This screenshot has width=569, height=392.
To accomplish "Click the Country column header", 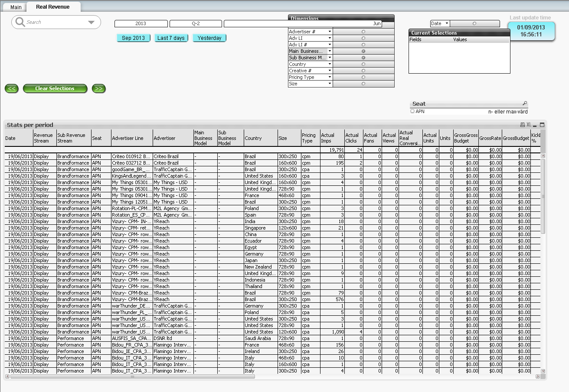I will click(261, 138).
